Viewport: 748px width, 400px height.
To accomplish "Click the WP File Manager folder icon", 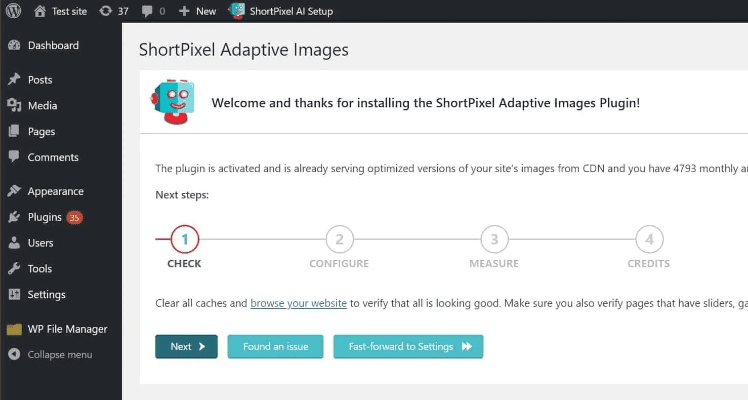I will 14,329.
